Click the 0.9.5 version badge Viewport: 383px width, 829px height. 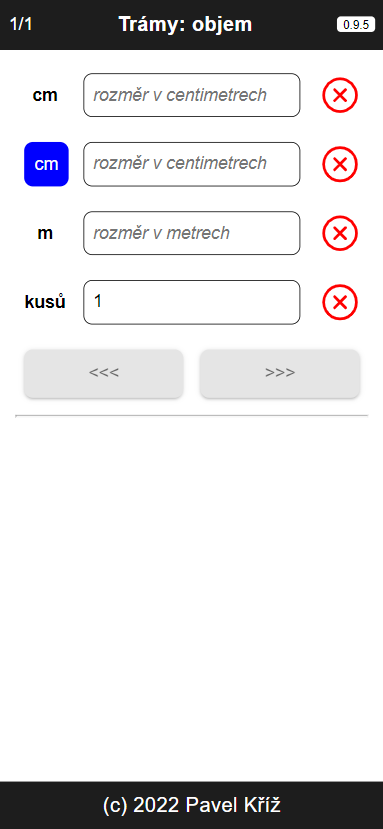point(356,25)
